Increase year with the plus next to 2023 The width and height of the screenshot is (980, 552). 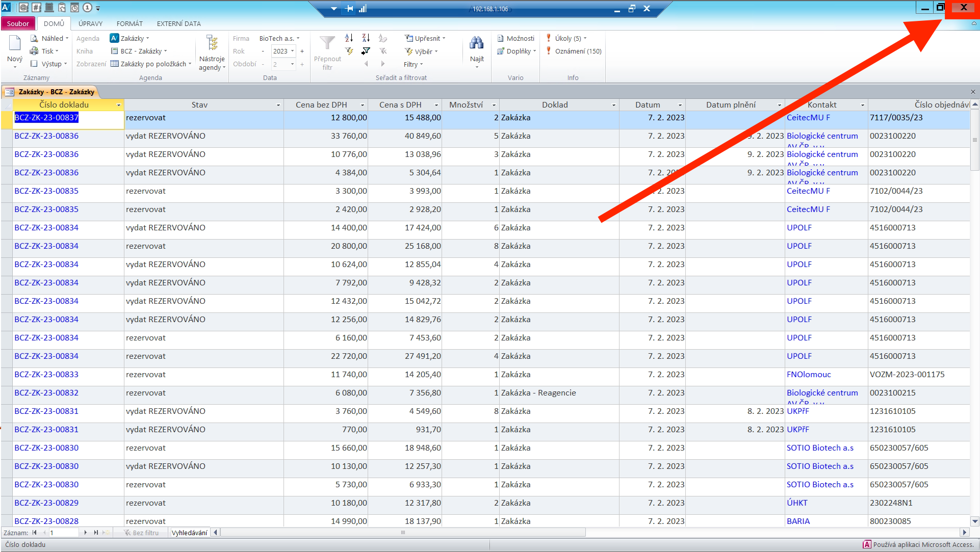pyautogui.click(x=302, y=51)
